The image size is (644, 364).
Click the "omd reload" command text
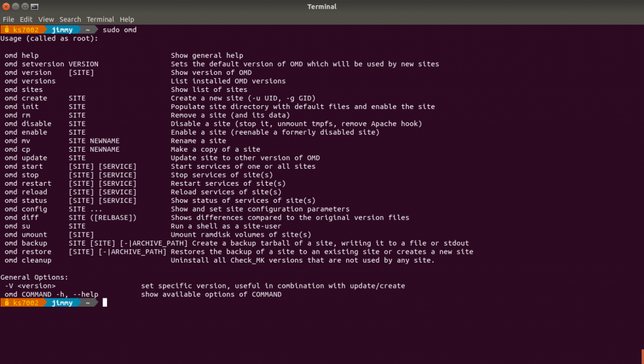click(x=26, y=192)
